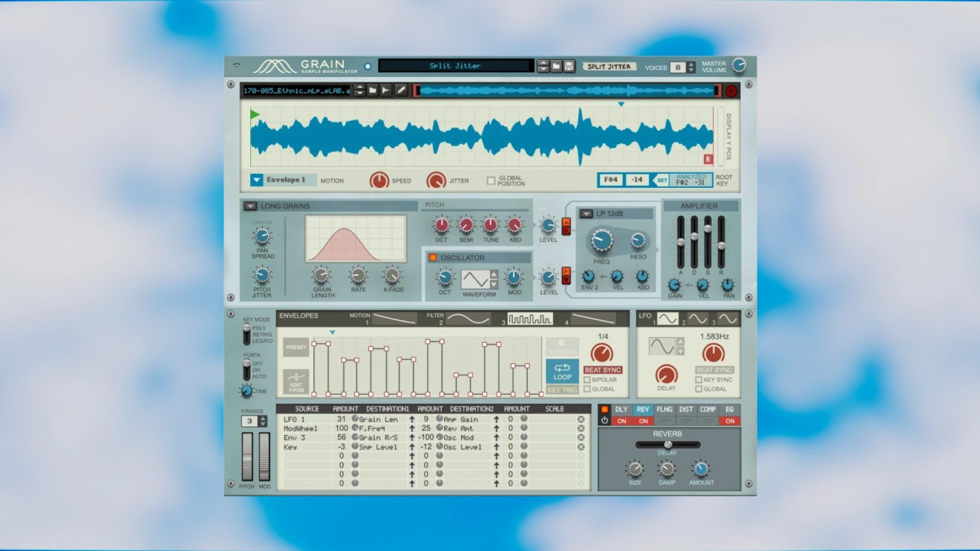The image size is (980, 551).
Task: Enable the LFO KEY SYNC checkbox
Action: pyautogui.click(x=699, y=379)
